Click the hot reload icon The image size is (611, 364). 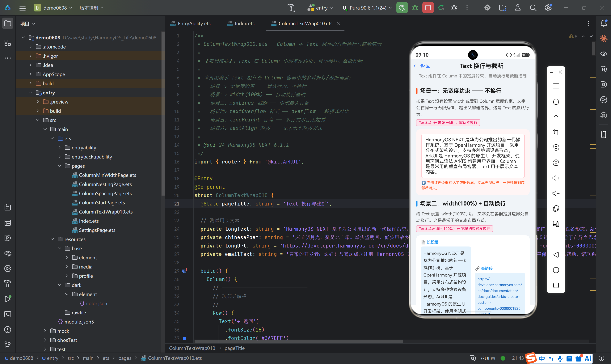[441, 8]
